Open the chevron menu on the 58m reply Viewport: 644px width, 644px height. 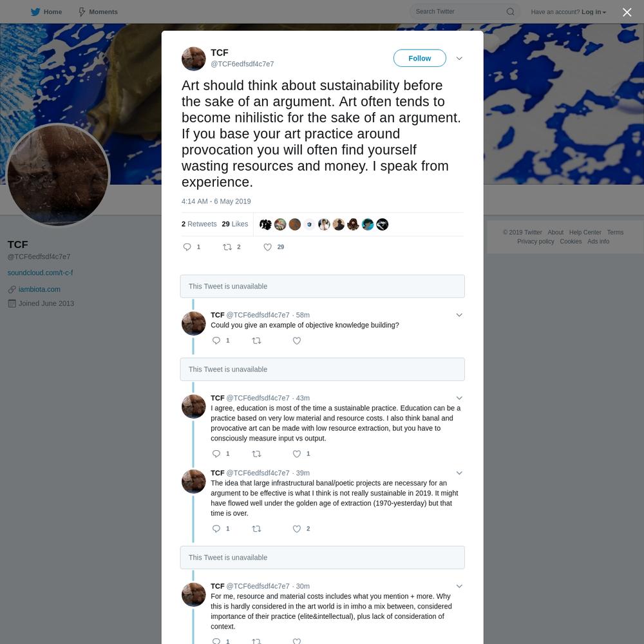pos(459,315)
